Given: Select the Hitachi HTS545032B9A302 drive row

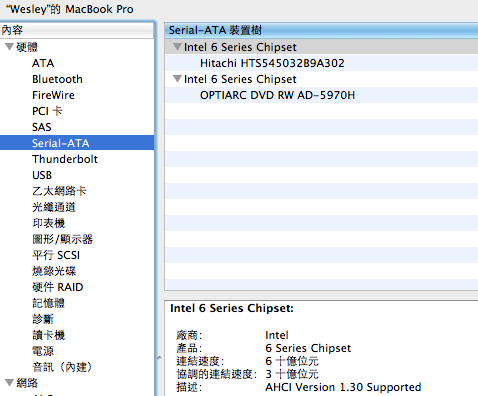Looking at the screenshot, I should (322, 63).
